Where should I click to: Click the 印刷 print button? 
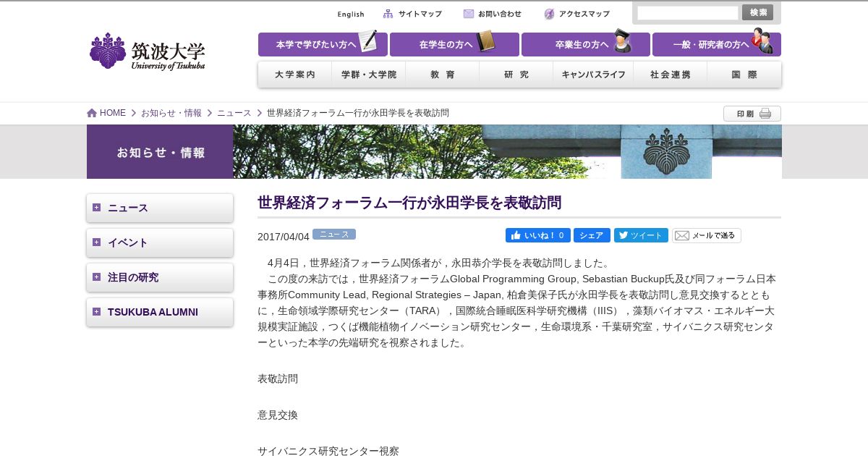(752, 114)
